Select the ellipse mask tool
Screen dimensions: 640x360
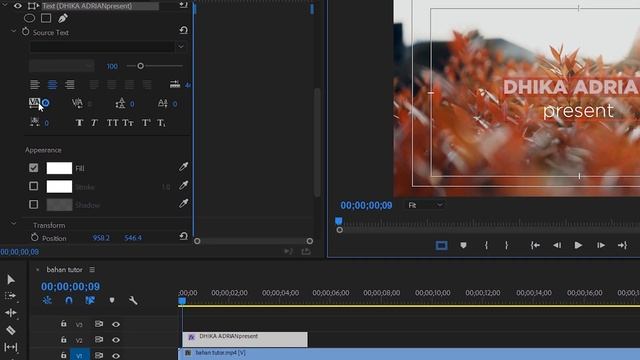(29, 18)
